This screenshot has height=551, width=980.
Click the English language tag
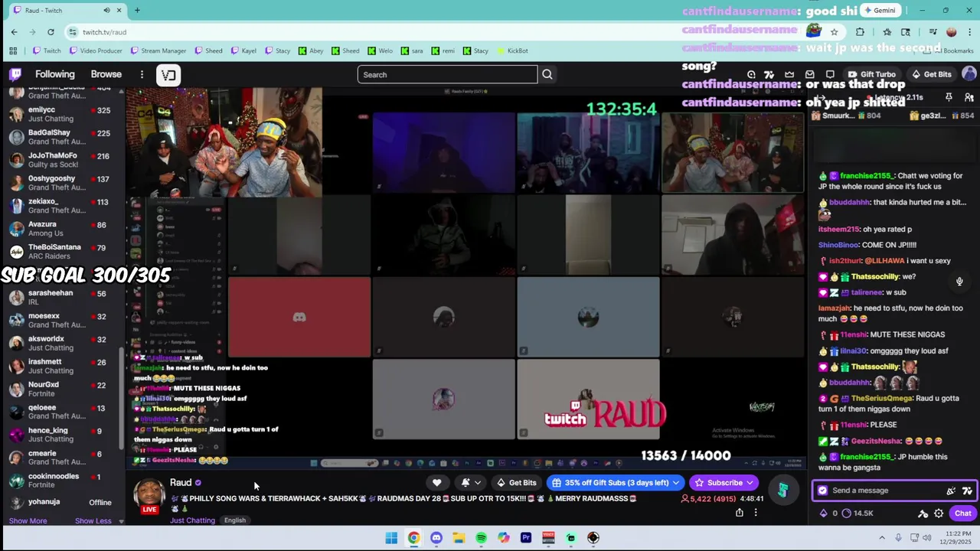pyautogui.click(x=235, y=520)
